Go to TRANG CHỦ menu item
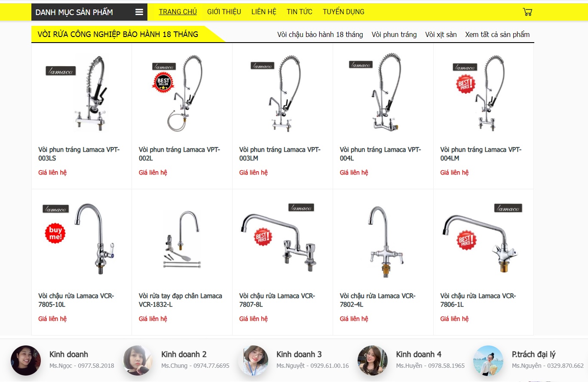This screenshot has height=382, width=588. tap(178, 12)
